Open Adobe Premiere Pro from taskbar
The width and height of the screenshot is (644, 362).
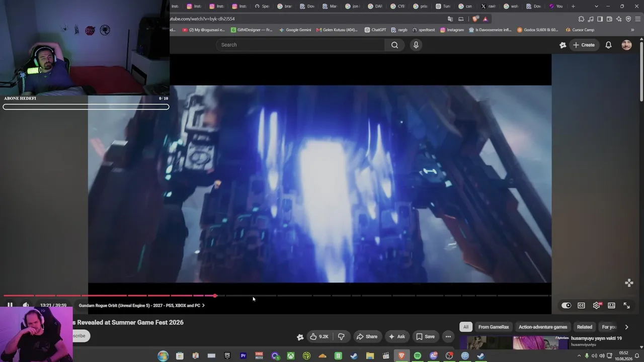pos(243,356)
